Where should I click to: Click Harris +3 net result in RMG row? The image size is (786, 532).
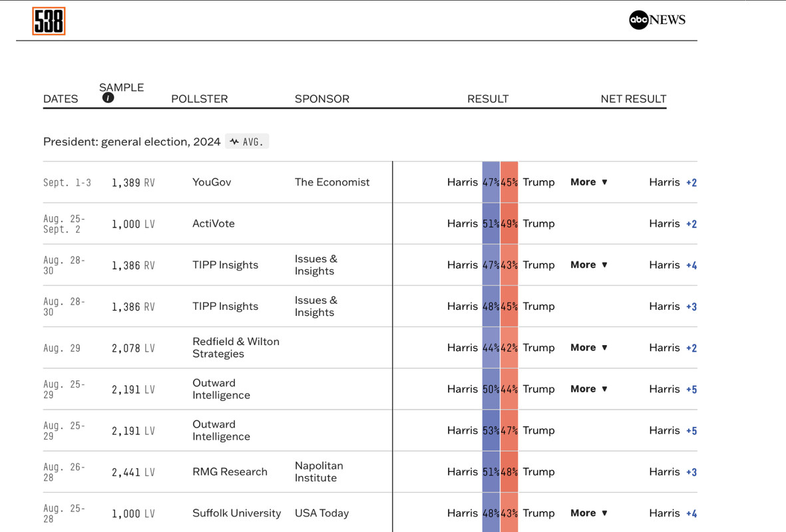[673, 472]
